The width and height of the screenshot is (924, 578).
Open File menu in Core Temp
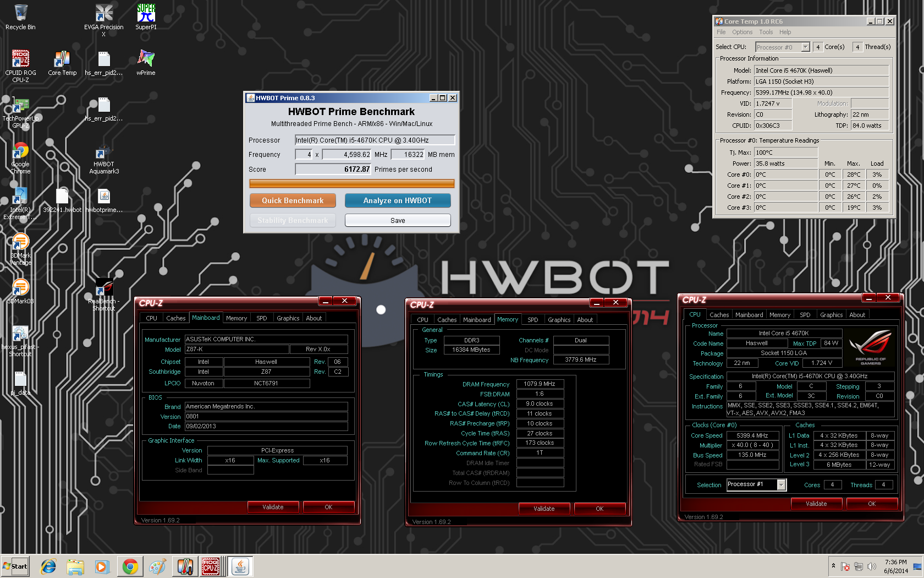point(721,32)
